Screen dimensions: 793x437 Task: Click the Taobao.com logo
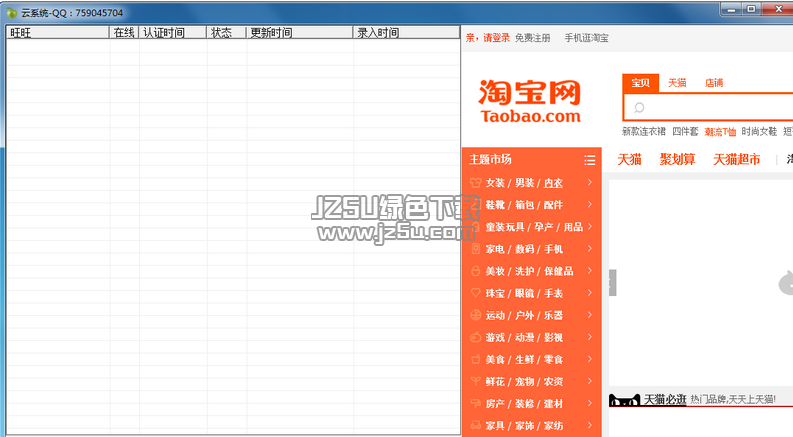pos(530,102)
